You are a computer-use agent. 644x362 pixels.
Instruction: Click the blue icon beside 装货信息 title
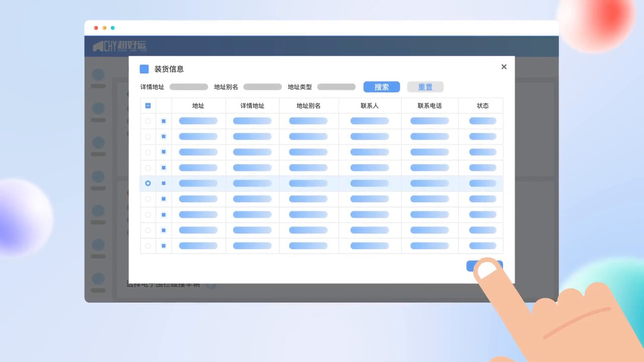coord(144,69)
